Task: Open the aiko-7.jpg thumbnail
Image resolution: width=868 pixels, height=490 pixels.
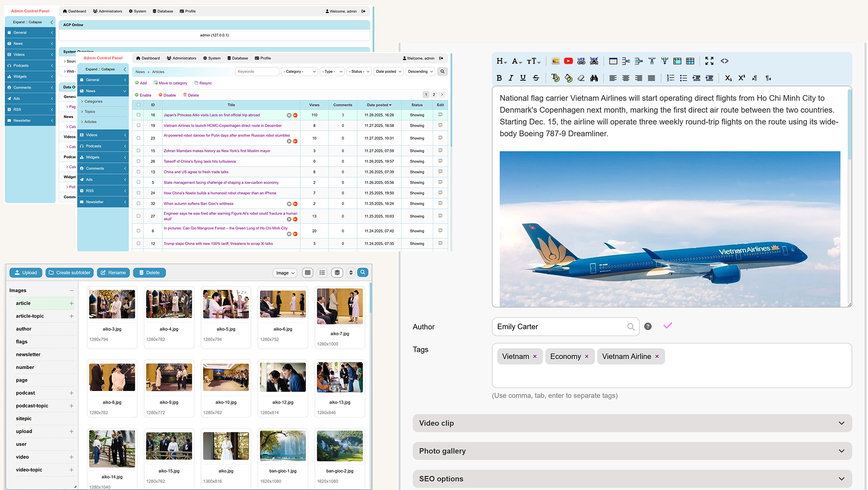Action: click(x=339, y=306)
